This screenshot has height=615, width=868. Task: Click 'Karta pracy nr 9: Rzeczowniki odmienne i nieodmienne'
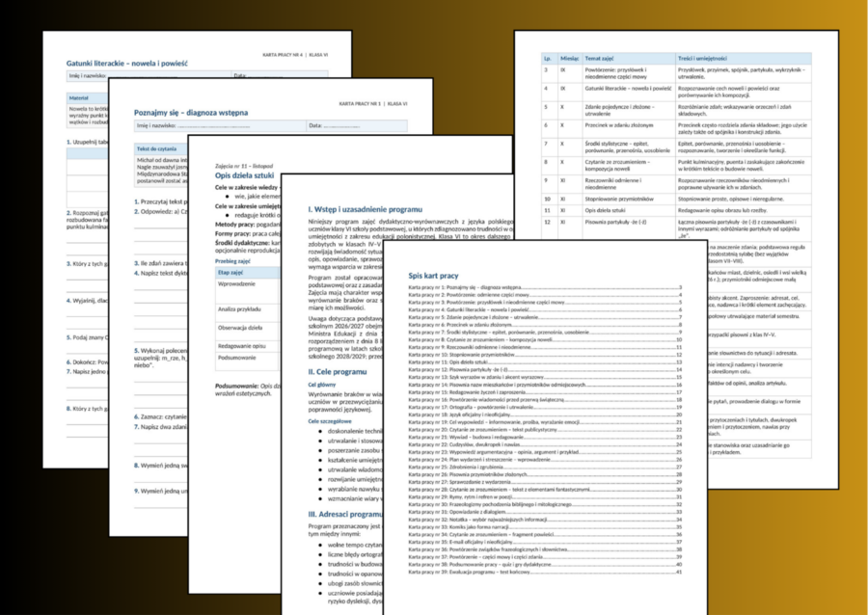tap(545, 347)
